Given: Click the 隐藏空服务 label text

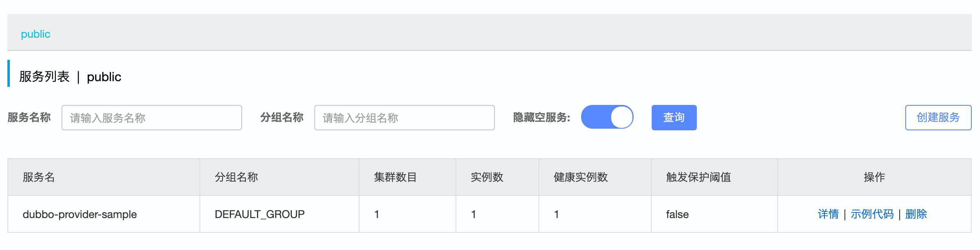Looking at the screenshot, I should click(541, 118).
